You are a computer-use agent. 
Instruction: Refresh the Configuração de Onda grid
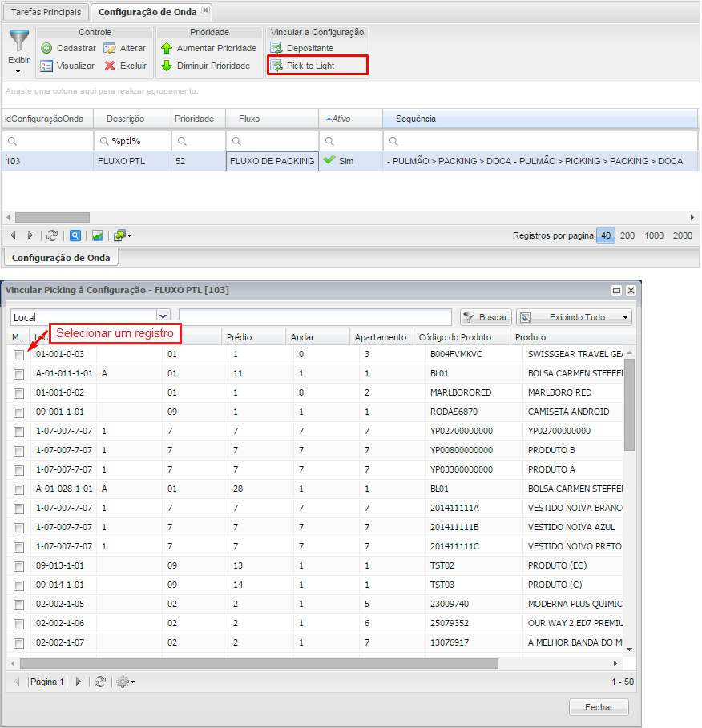[x=52, y=235]
